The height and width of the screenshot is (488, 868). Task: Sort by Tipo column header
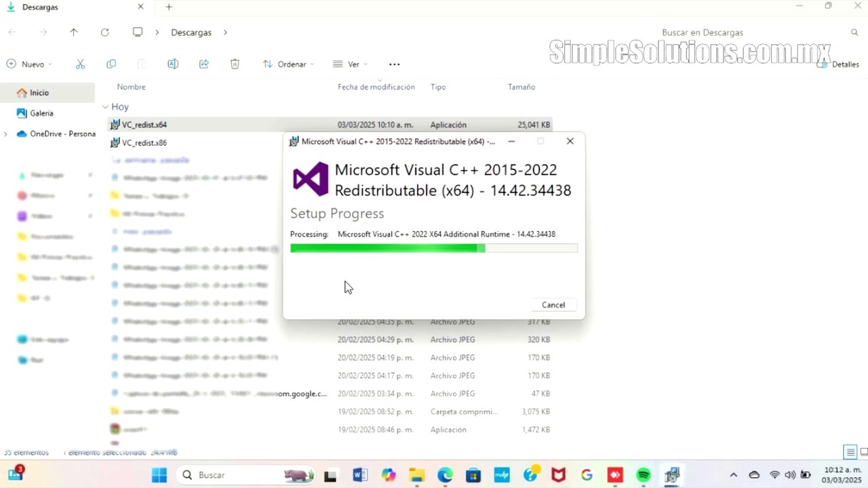438,87
